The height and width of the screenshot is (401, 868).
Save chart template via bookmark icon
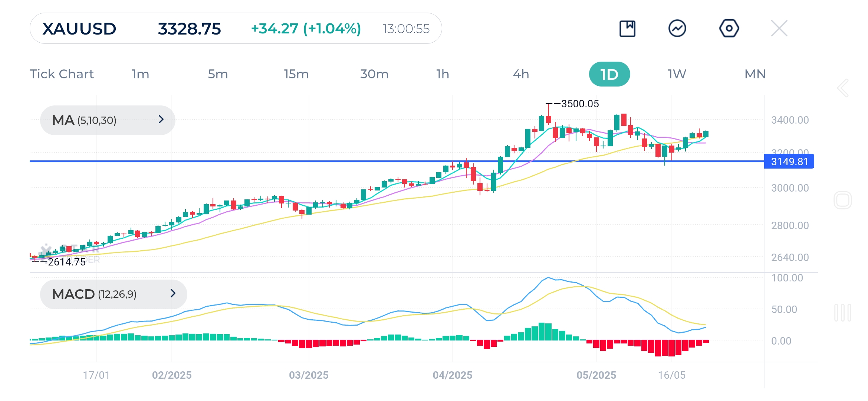tap(628, 28)
